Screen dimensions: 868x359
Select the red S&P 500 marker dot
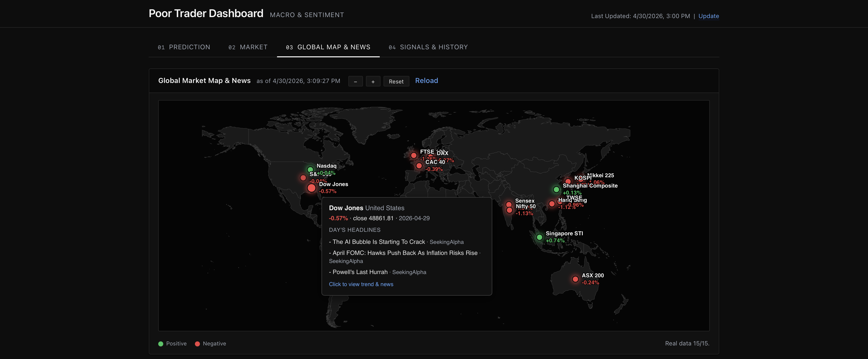pyautogui.click(x=303, y=177)
